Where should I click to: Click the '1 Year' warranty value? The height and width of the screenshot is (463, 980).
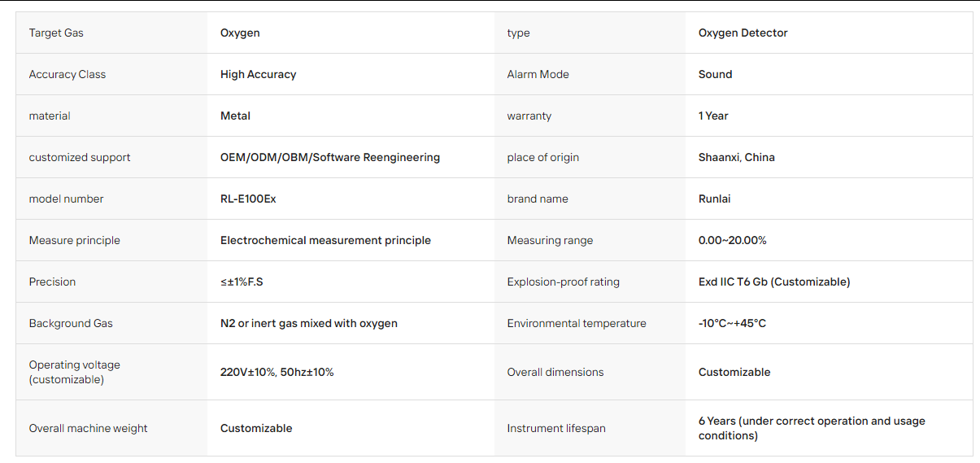pos(713,116)
